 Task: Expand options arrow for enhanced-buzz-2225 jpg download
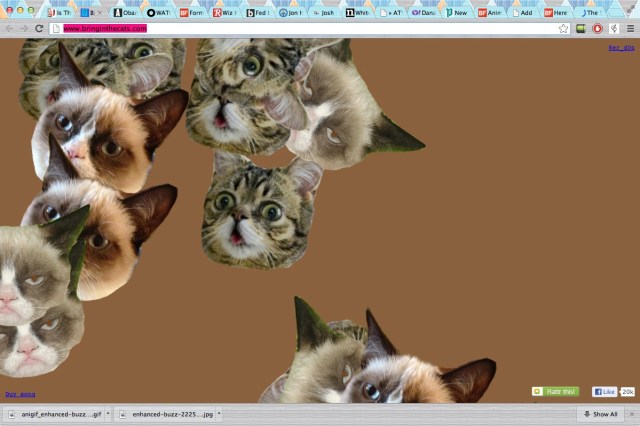[219, 414]
